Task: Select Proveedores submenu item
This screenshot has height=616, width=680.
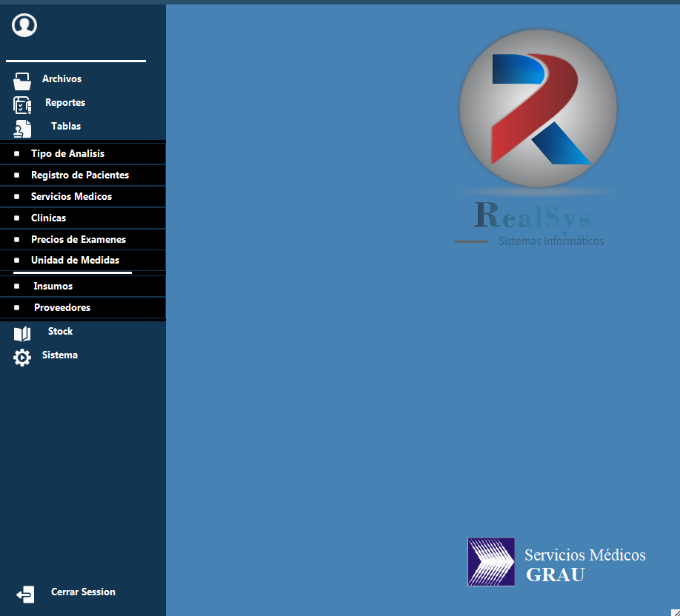Action: pyautogui.click(x=82, y=308)
